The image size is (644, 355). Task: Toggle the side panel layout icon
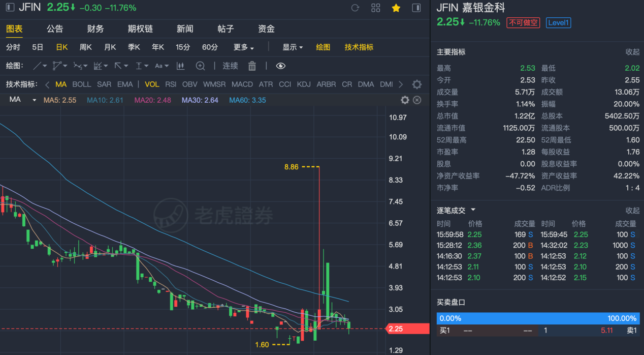coord(416,8)
